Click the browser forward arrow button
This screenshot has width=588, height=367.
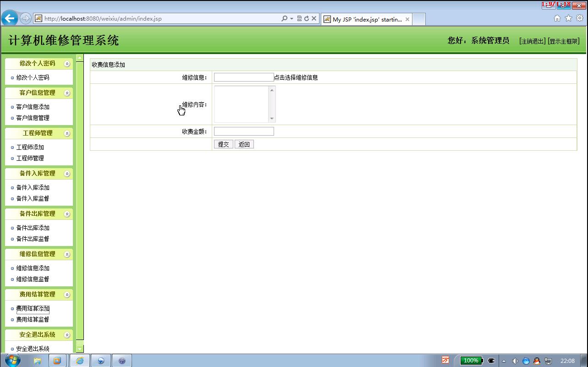click(x=26, y=19)
